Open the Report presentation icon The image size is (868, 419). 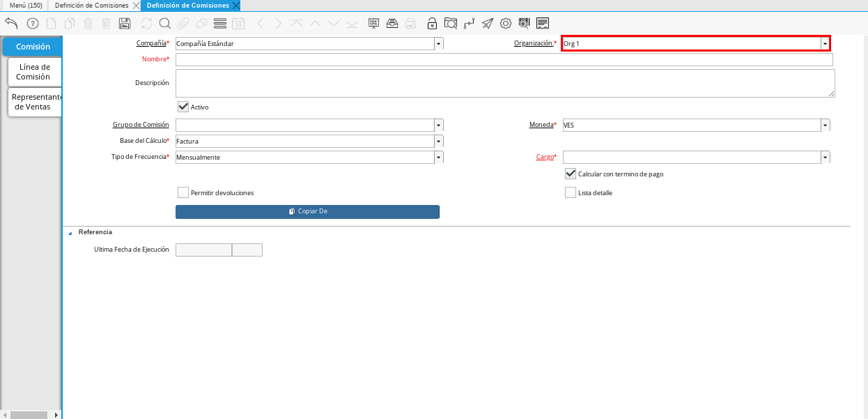(x=374, y=23)
